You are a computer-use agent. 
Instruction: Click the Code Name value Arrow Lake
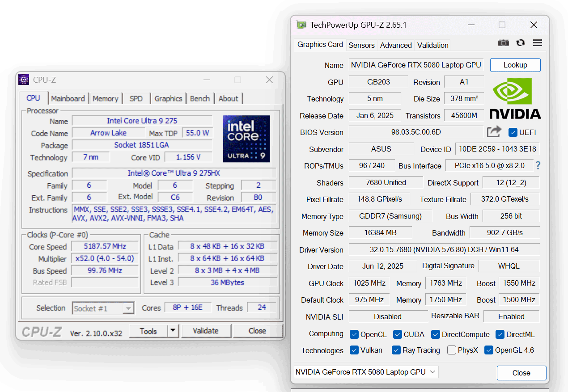pyautogui.click(x=108, y=133)
